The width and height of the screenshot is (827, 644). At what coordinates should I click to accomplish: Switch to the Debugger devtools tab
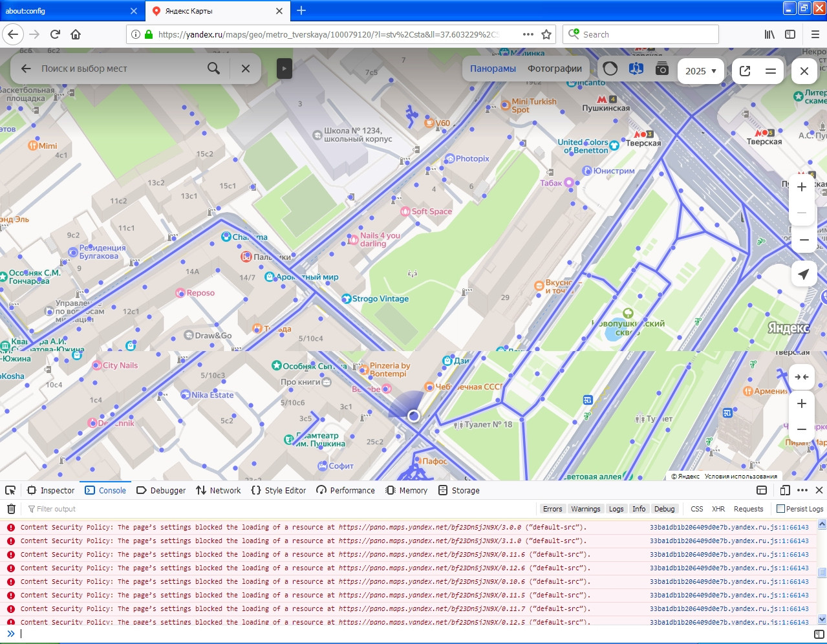161,490
